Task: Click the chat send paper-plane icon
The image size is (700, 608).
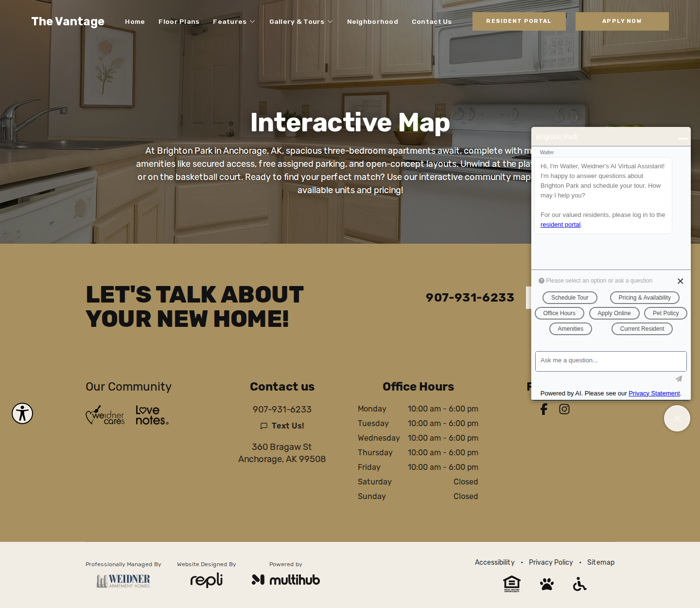Action: tap(679, 379)
